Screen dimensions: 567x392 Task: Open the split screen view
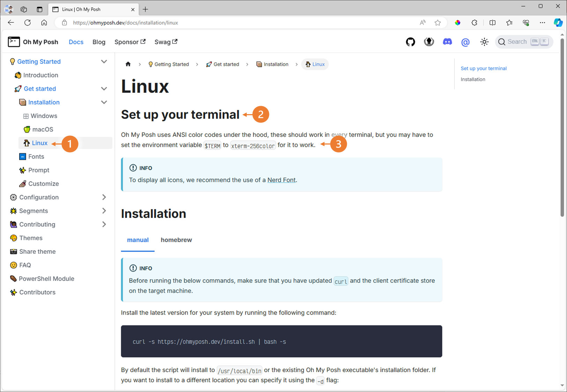(x=492, y=23)
